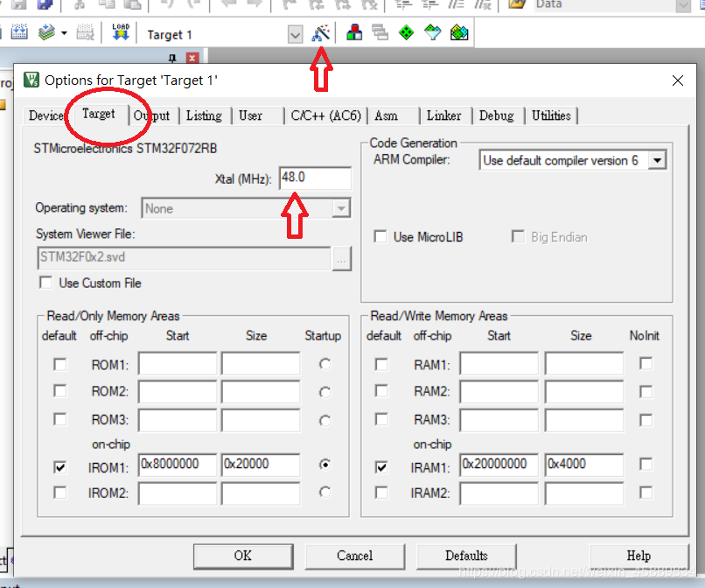This screenshot has height=588, width=705.
Task: Click the IROM1 Size field 0x20000
Action: click(261, 465)
